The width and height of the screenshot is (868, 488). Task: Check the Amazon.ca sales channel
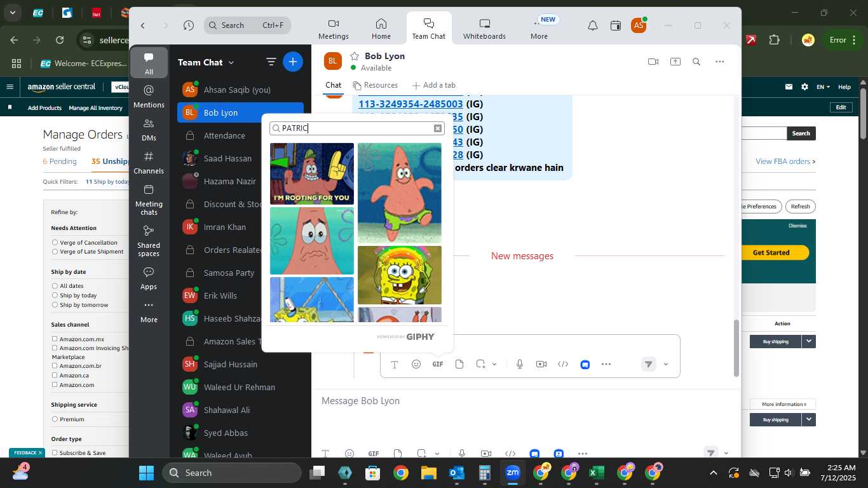(x=55, y=376)
